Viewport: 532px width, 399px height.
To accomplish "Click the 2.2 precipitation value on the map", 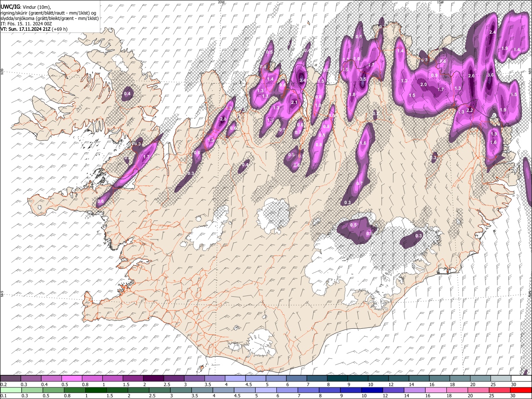I will tap(470, 111).
